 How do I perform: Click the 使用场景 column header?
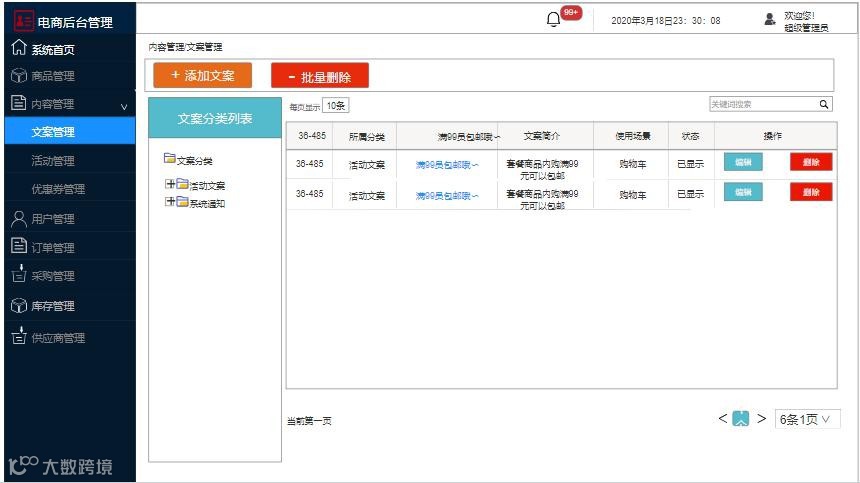[x=633, y=135]
